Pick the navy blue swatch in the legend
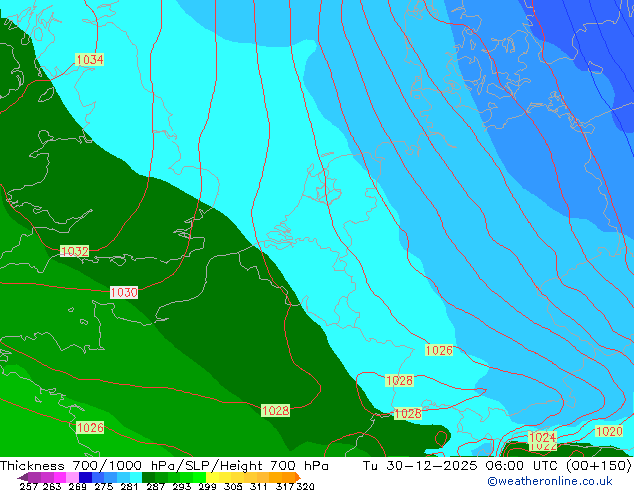634x490 pixels. 85,477
